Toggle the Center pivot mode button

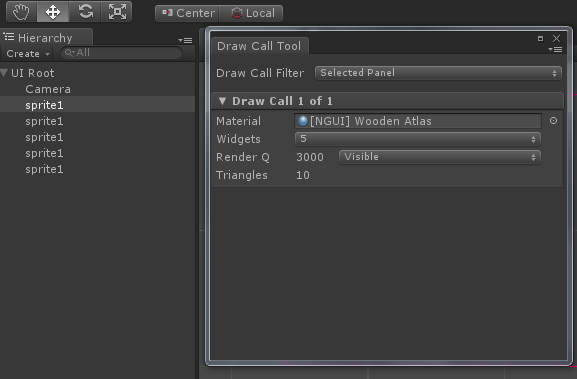[188, 13]
